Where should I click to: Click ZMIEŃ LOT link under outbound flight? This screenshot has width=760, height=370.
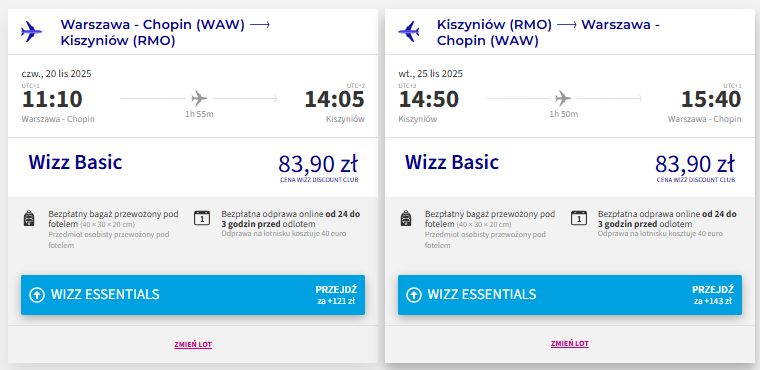[x=193, y=345]
